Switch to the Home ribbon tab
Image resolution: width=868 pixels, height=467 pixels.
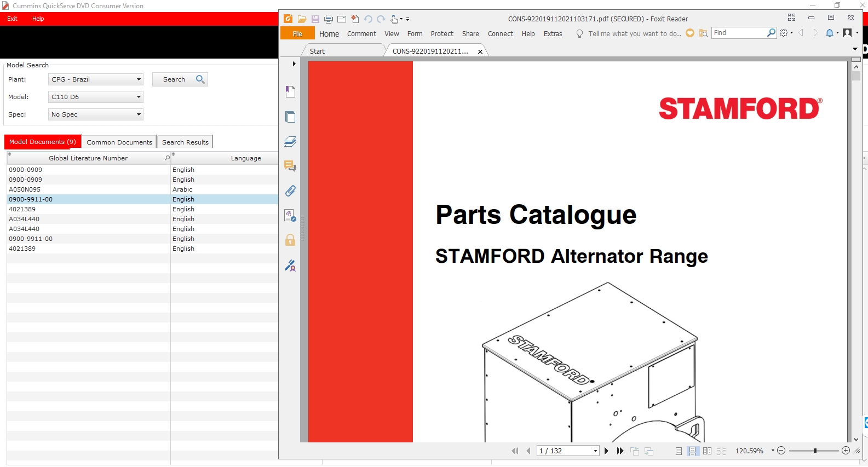[x=329, y=34]
